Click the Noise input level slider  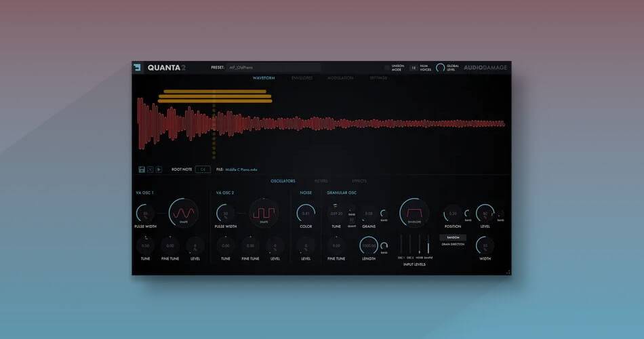pos(420,245)
